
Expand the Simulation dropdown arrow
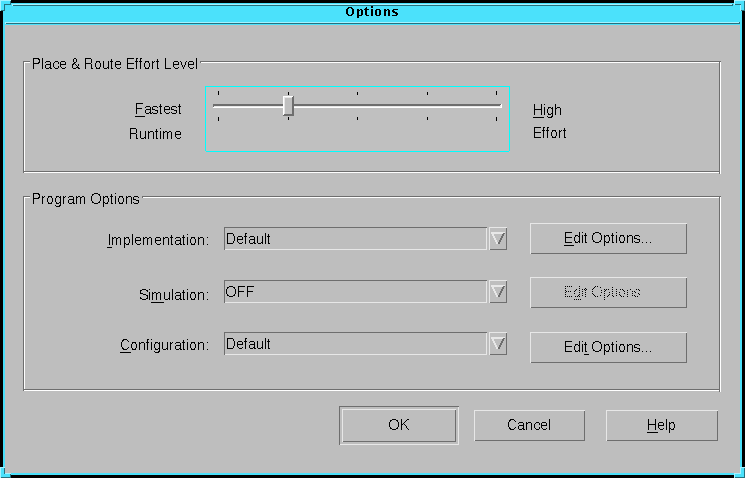point(498,292)
